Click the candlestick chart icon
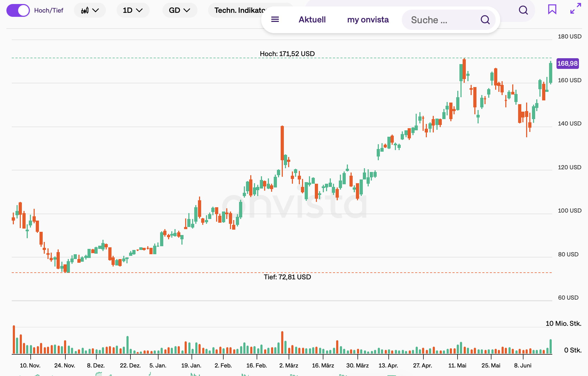Image resolution: width=588 pixels, height=376 pixels. pyautogui.click(x=85, y=10)
